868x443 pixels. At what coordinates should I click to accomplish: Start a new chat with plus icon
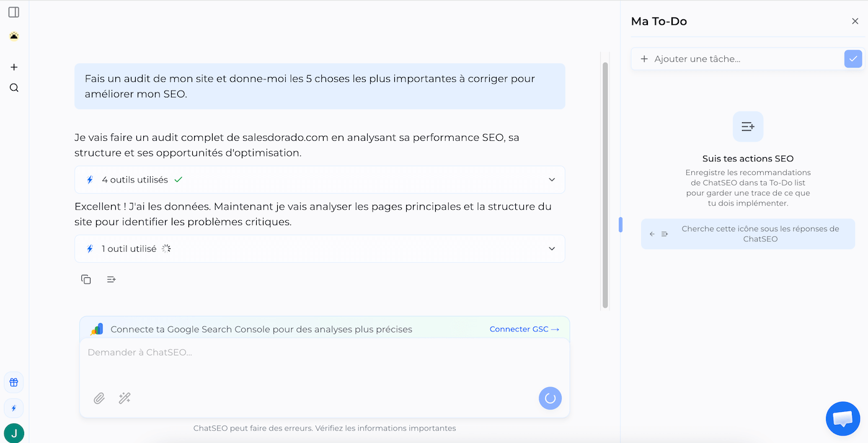[x=14, y=67]
